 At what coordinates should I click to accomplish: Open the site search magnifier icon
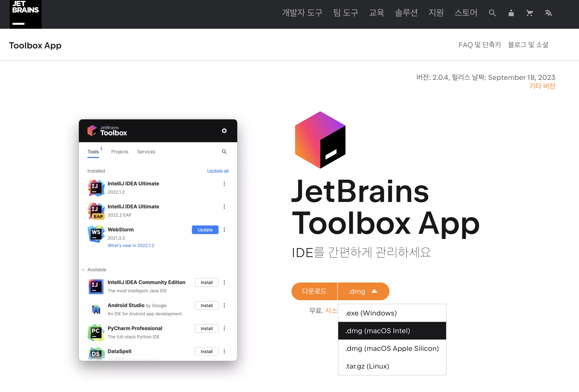coord(492,13)
